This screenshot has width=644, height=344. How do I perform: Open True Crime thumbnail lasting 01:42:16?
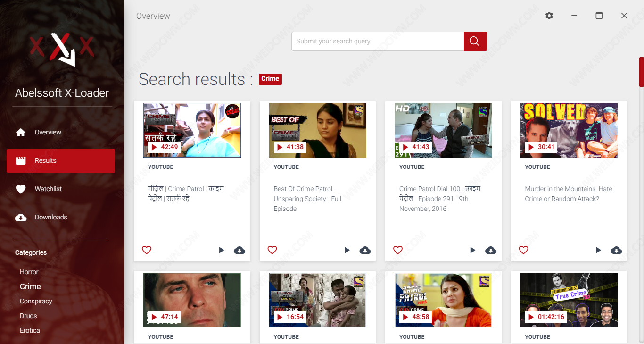pos(569,300)
